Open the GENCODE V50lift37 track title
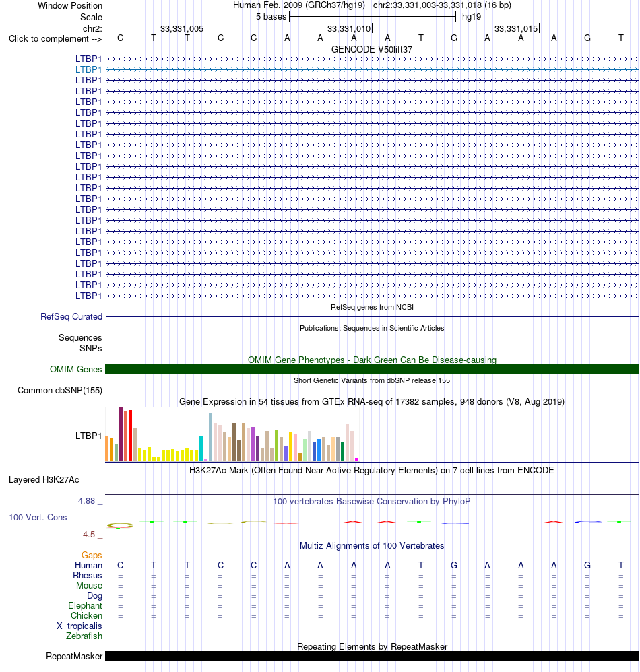The height and width of the screenshot is (672, 640). tap(372, 49)
